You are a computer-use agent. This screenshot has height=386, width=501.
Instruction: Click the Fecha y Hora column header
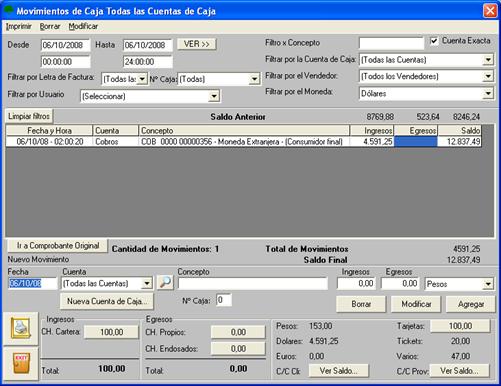point(49,130)
